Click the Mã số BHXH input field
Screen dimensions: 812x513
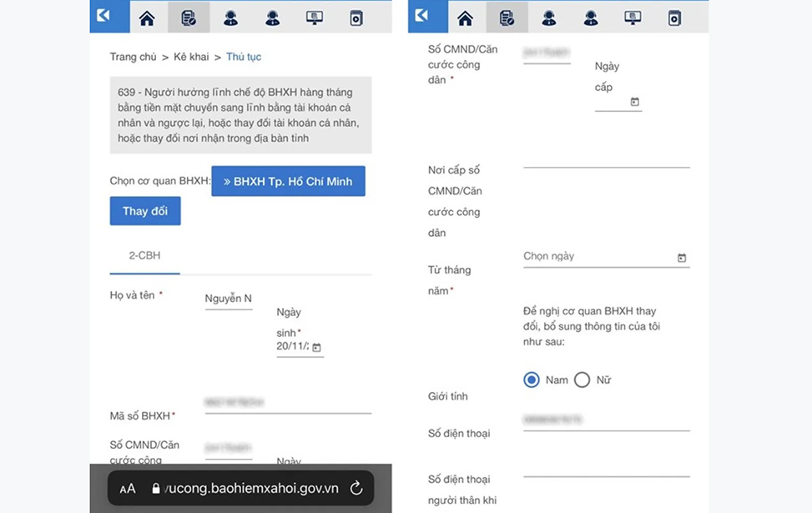[287, 403]
